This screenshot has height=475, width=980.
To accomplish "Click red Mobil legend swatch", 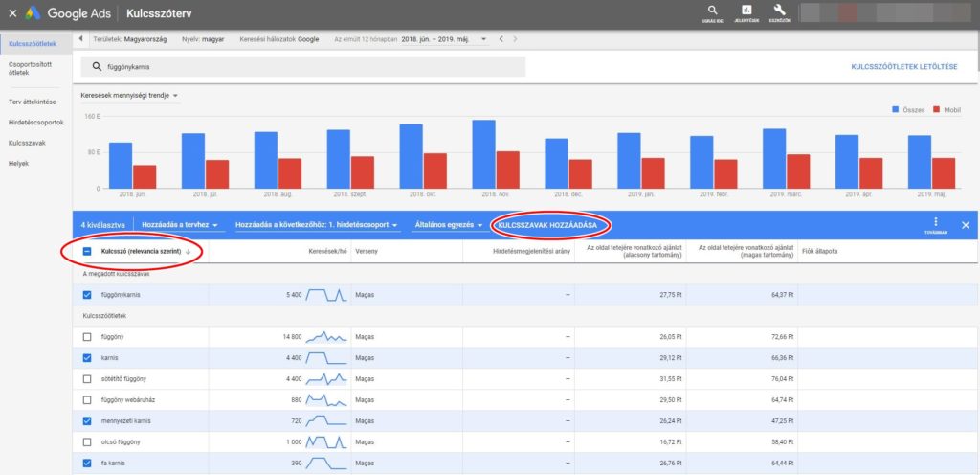I will (x=936, y=110).
